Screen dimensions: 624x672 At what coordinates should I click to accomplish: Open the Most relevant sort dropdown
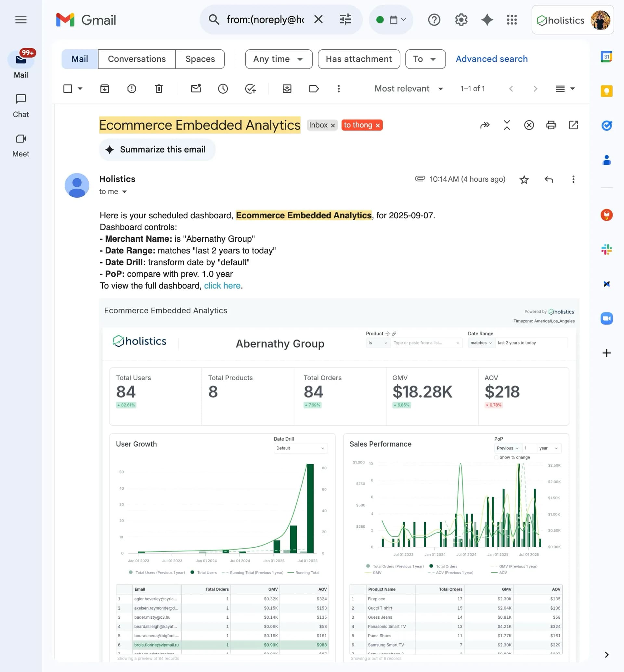pos(409,89)
